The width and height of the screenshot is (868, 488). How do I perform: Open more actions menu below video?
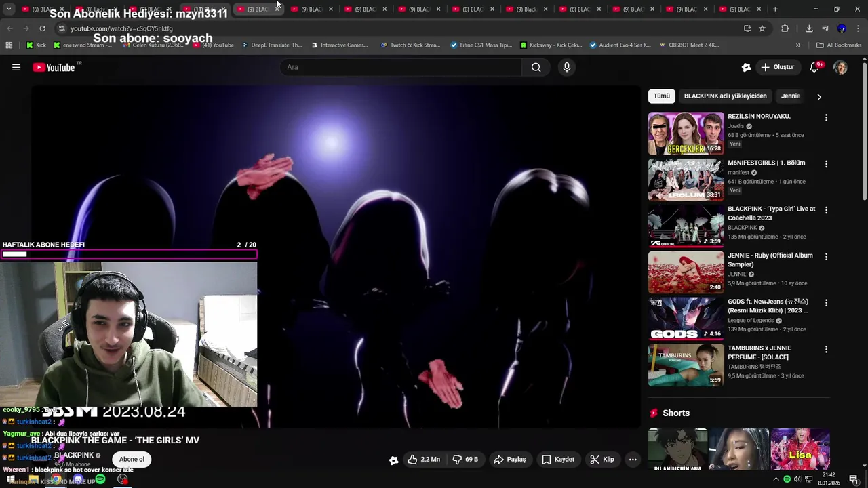pyautogui.click(x=633, y=460)
